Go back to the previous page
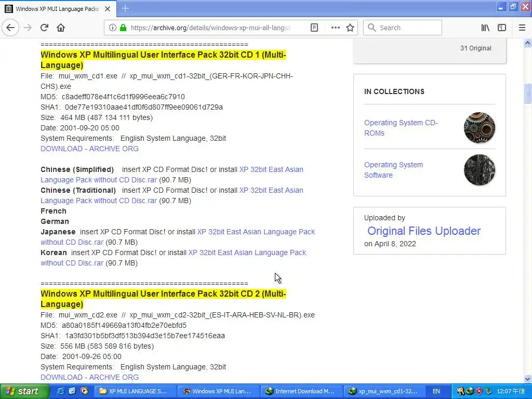This screenshot has height=399, width=532. (x=10, y=28)
